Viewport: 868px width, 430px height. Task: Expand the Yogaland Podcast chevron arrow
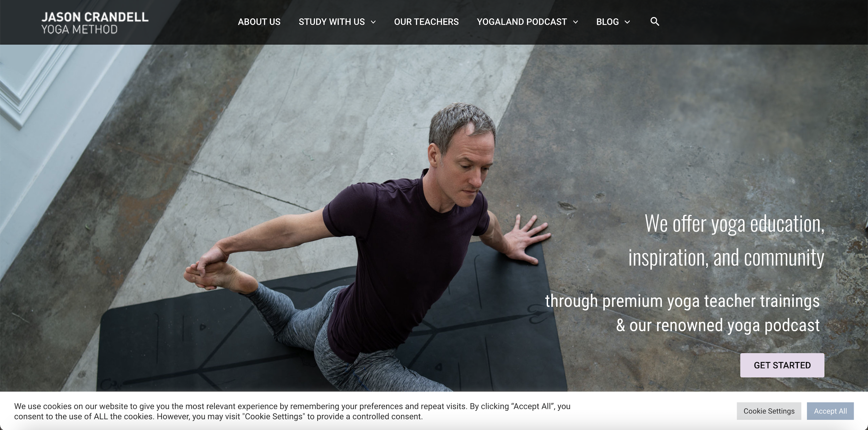(575, 22)
